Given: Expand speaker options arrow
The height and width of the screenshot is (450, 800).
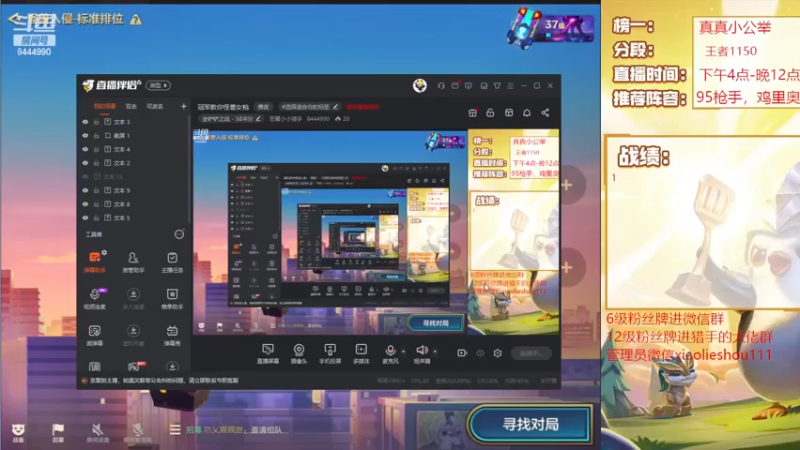Looking at the screenshot, I should click(435, 351).
